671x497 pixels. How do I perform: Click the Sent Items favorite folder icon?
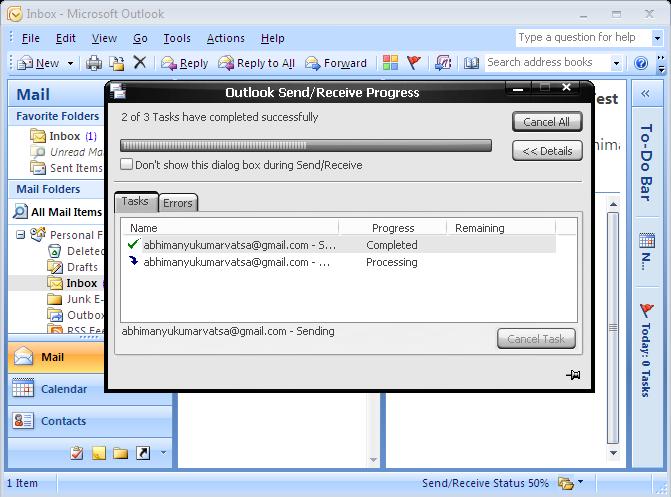38,167
